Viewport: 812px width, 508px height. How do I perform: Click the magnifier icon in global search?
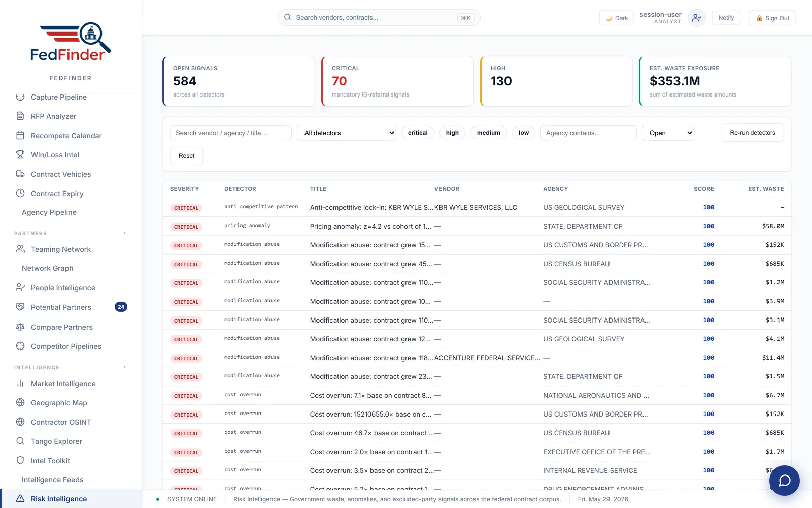coord(288,17)
